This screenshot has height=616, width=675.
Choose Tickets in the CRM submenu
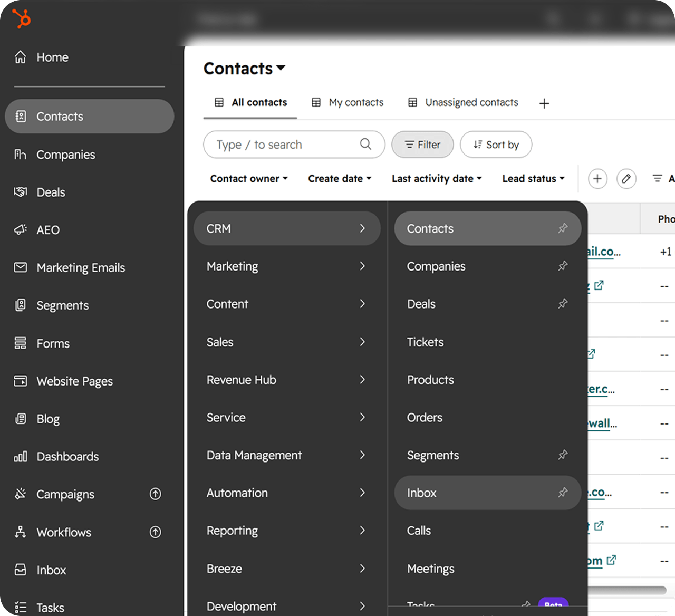pos(488,342)
